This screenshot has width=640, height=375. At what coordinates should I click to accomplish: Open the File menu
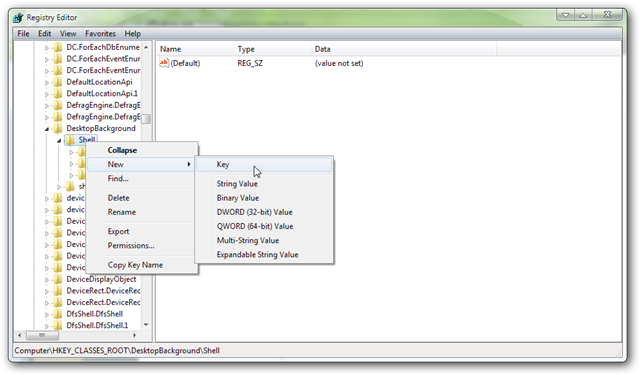(23, 33)
